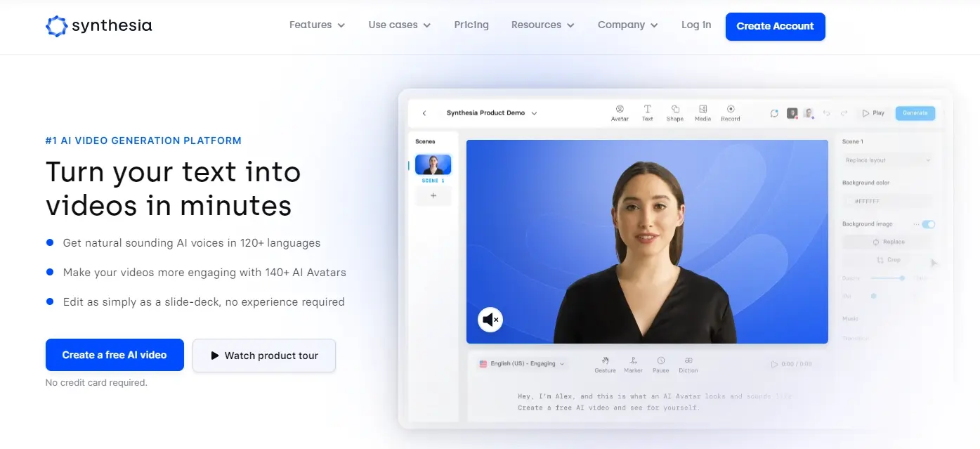Screen dimensions: 980x449
Task: Select the Shape tool icon
Action: pyautogui.click(x=674, y=110)
